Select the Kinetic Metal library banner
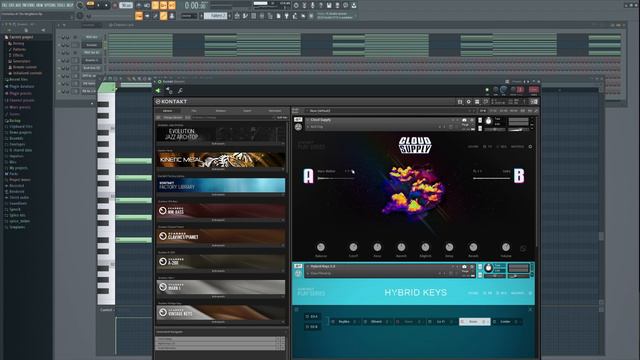This screenshot has height=360, width=640. 221,160
